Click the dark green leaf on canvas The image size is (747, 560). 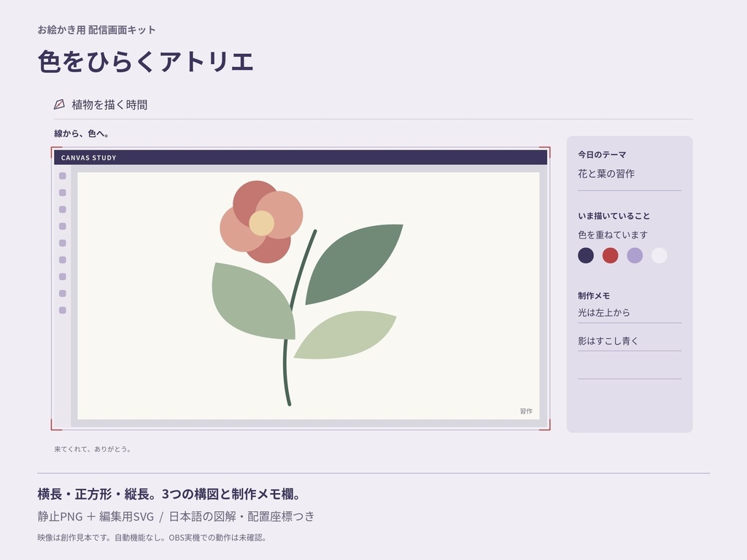[354, 263]
